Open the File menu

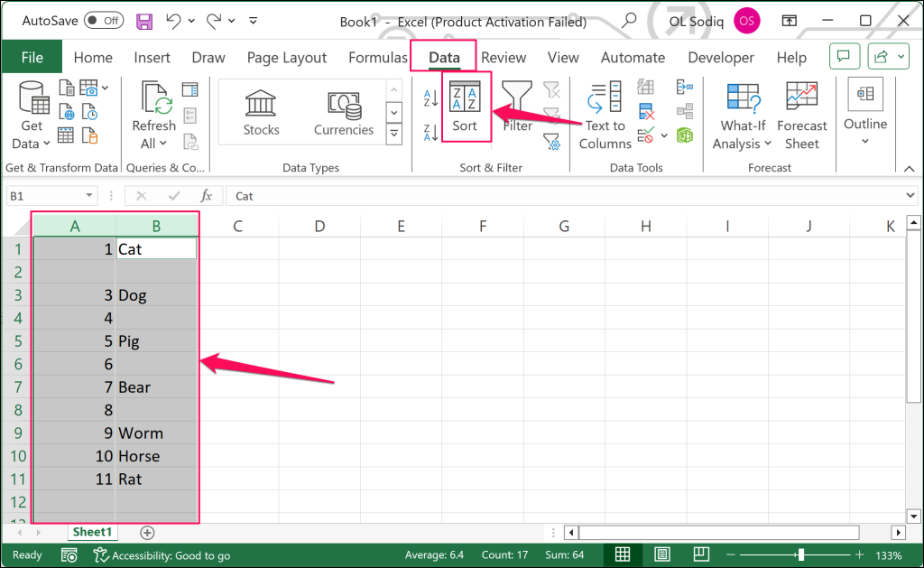pyautogui.click(x=32, y=58)
